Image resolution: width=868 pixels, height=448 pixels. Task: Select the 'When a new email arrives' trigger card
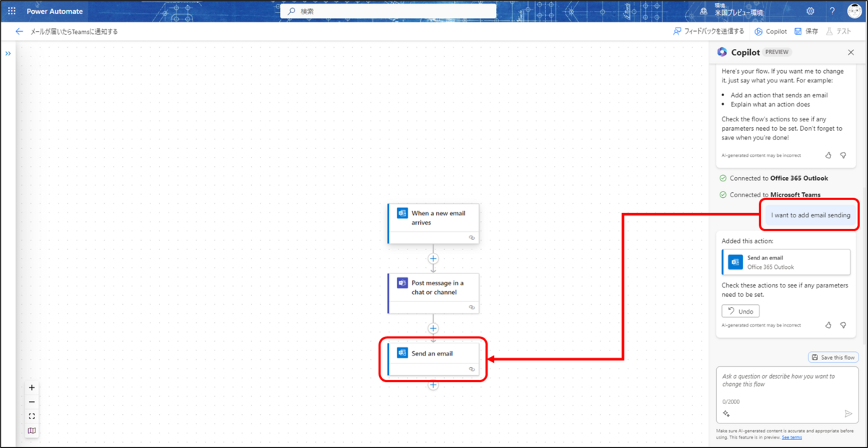pos(433,223)
